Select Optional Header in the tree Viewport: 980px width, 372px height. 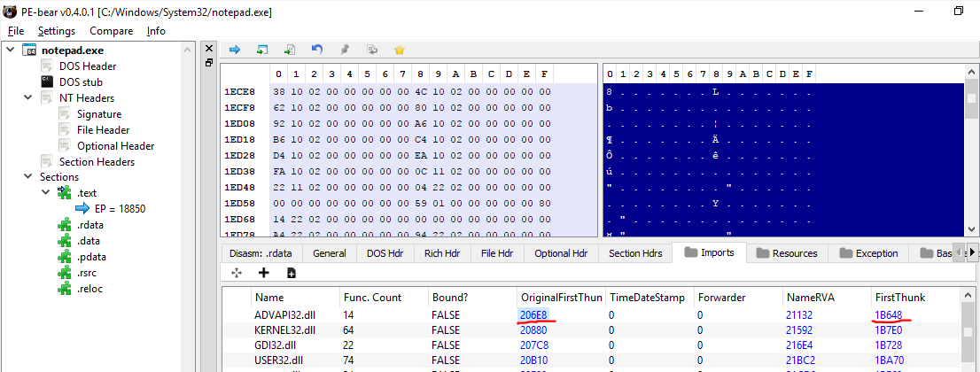click(x=115, y=145)
